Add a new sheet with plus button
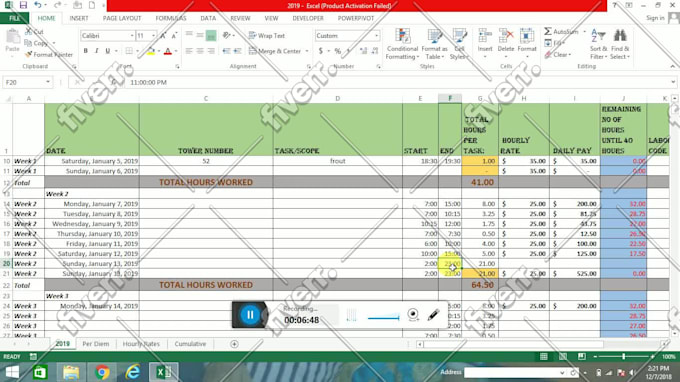 [x=234, y=344]
